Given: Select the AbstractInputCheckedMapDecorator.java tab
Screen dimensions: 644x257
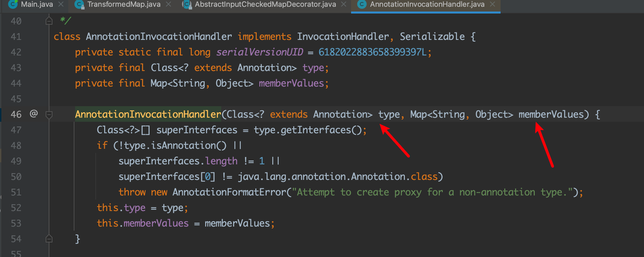Looking at the screenshot, I should (265, 4).
